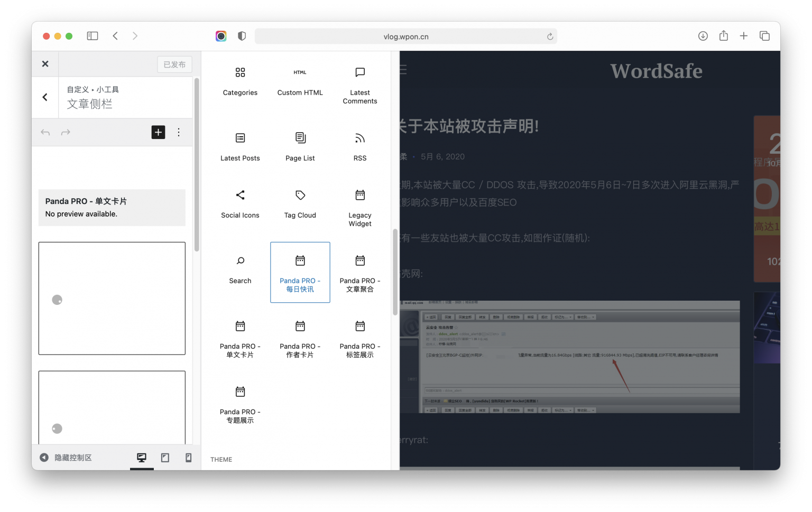
Task: Add the Page List block
Action: tap(300, 147)
